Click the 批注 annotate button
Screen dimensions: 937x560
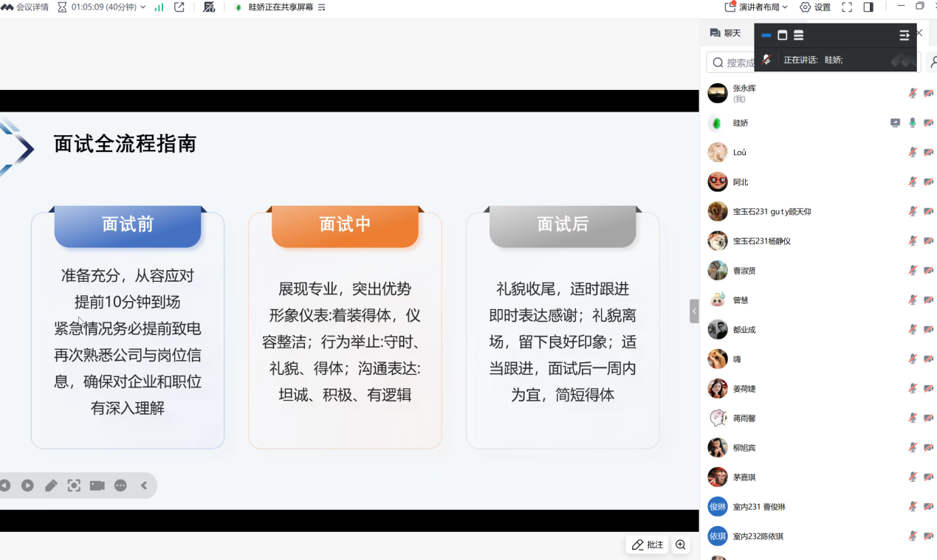[647, 545]
